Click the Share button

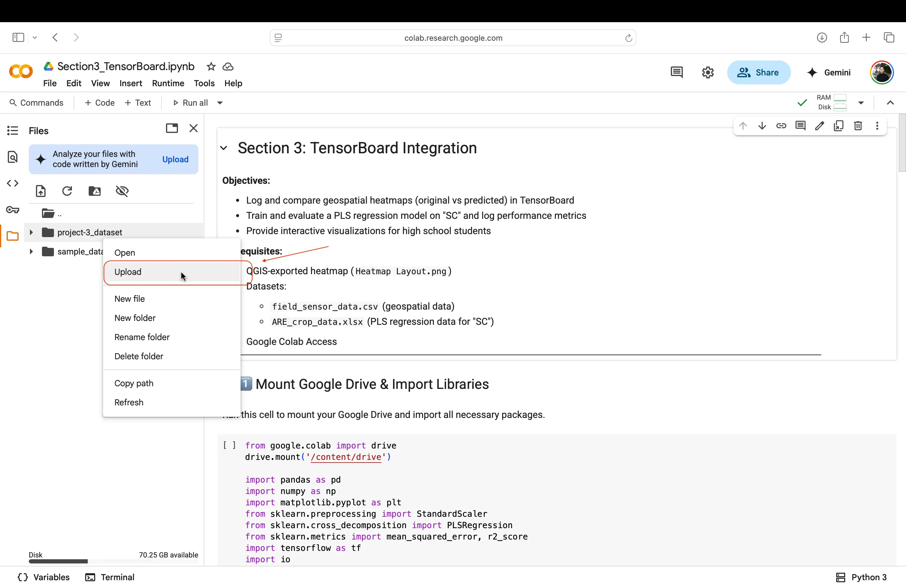pos(759,72)
